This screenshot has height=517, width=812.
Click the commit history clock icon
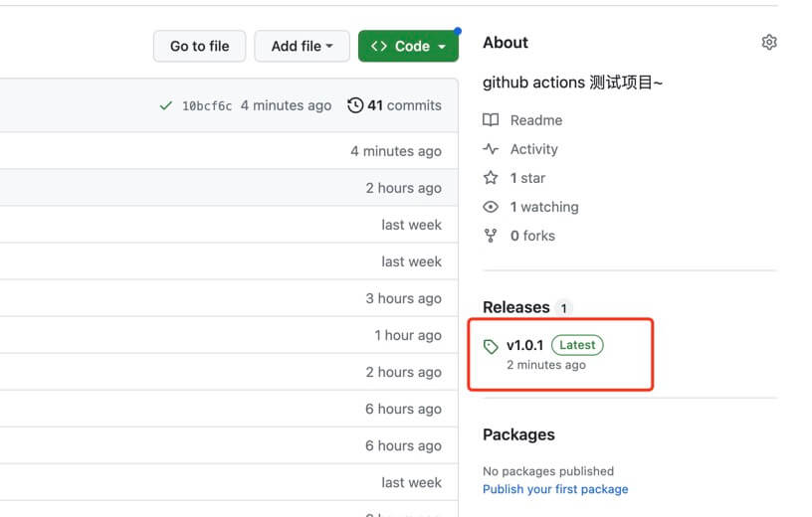coord(355,105)
